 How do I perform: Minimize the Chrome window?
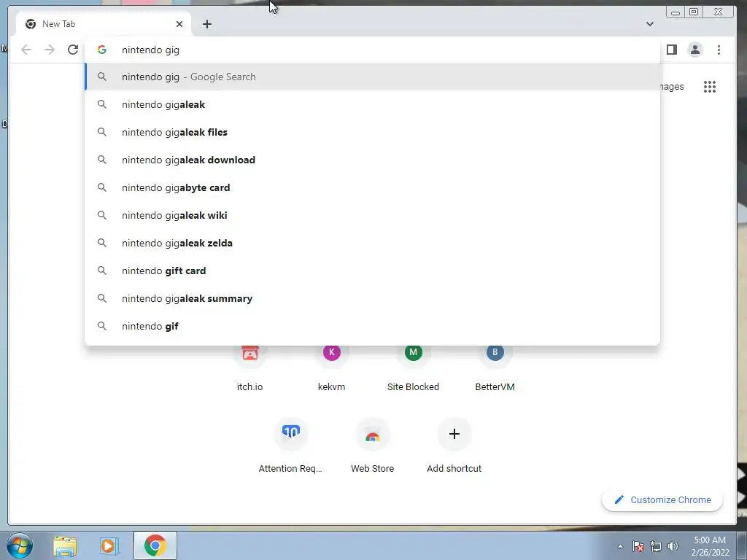point(676,12)
